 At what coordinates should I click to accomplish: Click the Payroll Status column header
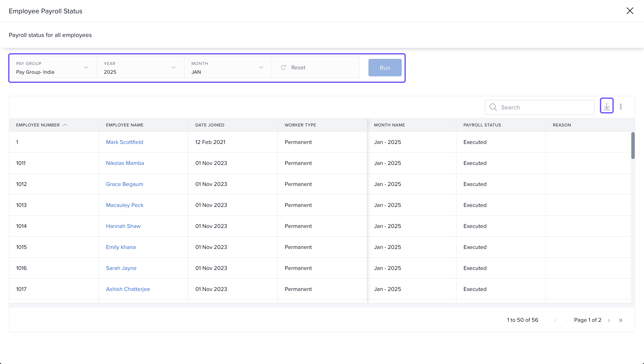(482, 125)
